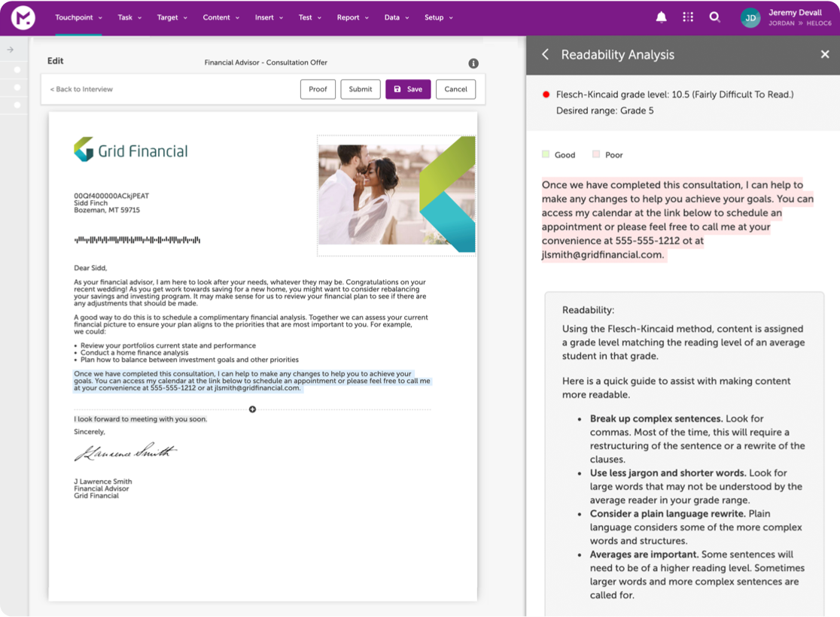Click the Proof button
The width and height of the screenshot is (840, 617).
[318, 89]
